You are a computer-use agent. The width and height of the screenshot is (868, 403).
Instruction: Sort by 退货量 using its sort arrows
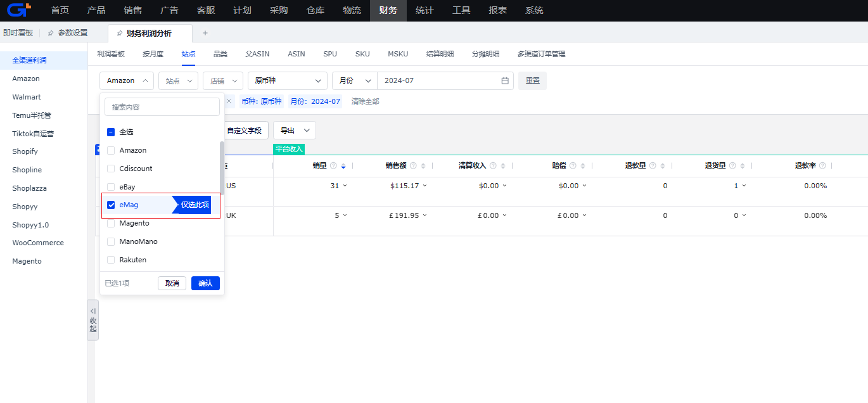tap(743, 166)
